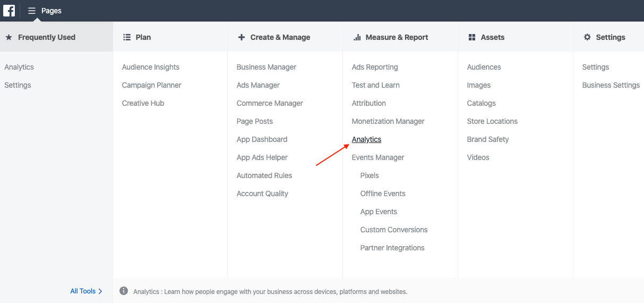
Task: Open Offline Events
Action: pos(383,193)
